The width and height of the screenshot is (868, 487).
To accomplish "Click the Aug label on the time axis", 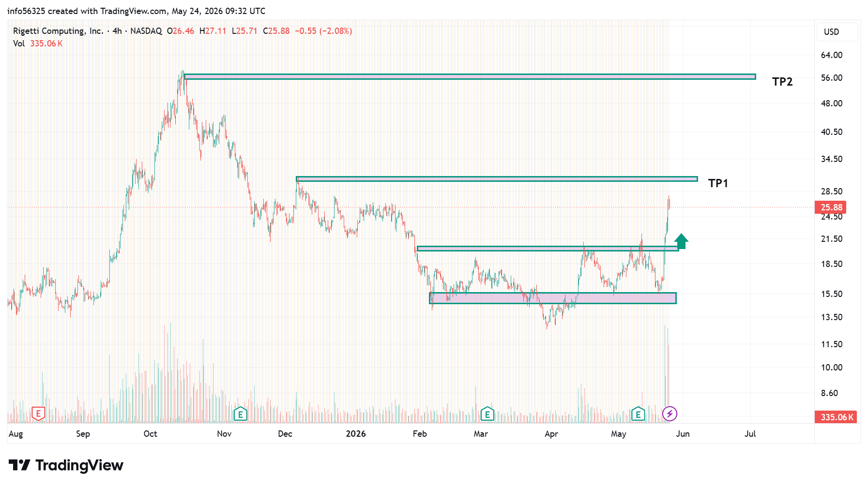I will pyautogui.click(x=15, y=434).
